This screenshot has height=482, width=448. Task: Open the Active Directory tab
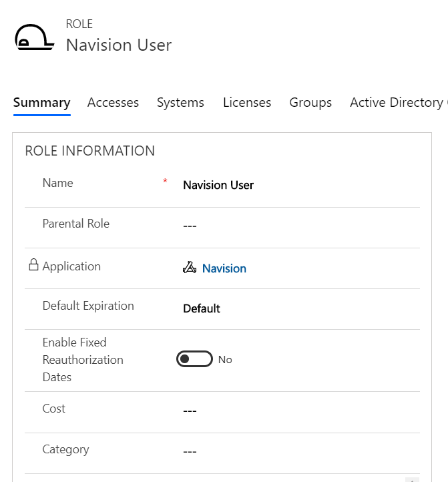coord(397,102)
